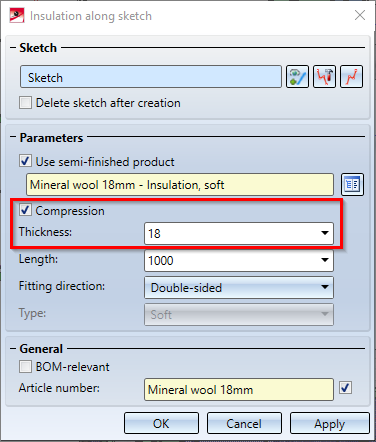
Task: Click the Article number input field
Action: [239, 389]
